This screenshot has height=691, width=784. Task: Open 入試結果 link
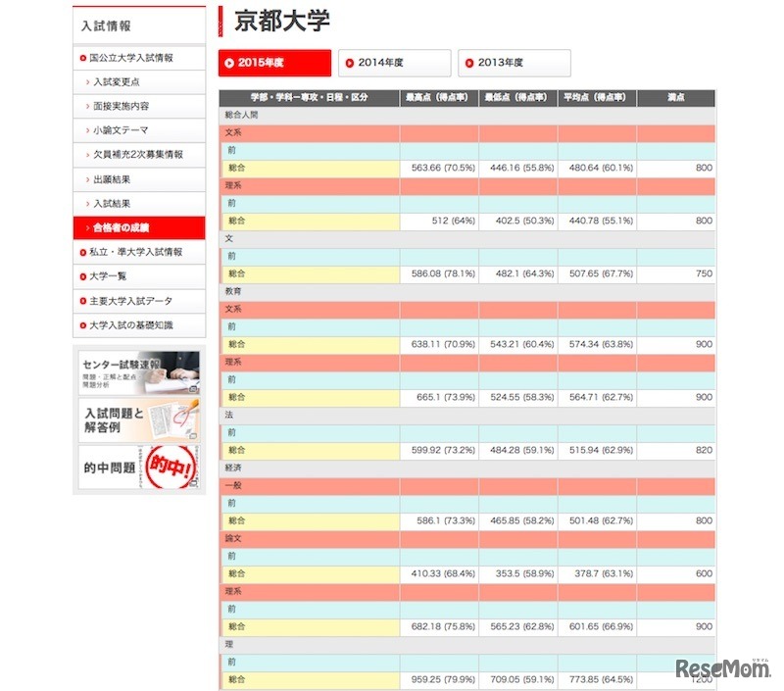point(139,204)
